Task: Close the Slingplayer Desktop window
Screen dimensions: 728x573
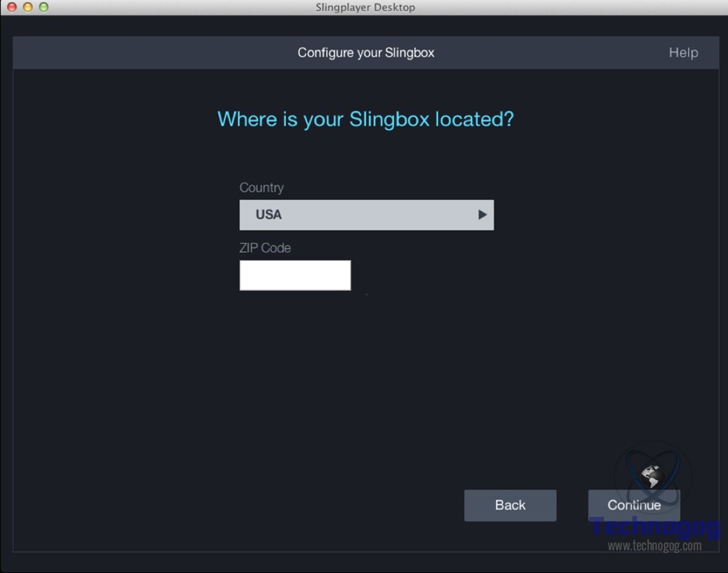Action: point(11,7)
